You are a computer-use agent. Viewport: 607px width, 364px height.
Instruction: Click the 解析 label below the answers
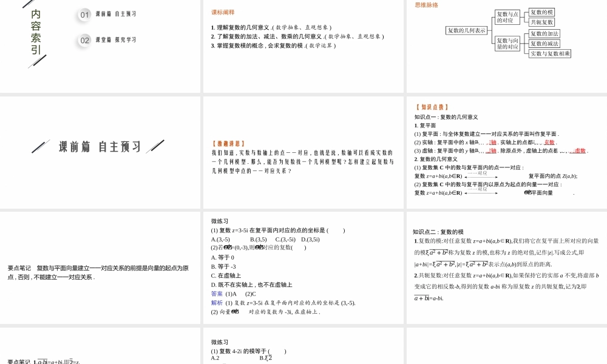coord(216,302)
